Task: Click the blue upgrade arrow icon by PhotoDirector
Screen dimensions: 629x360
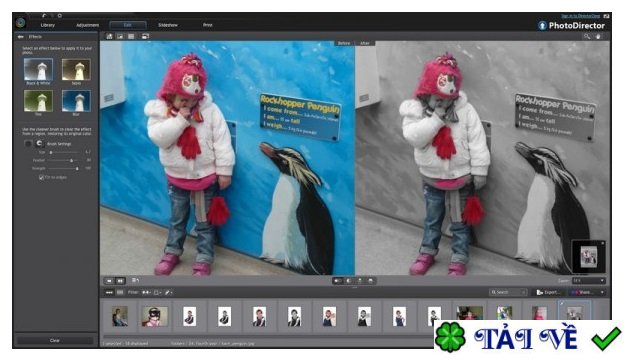Action: pyautogui.click(x=542, y=26)
